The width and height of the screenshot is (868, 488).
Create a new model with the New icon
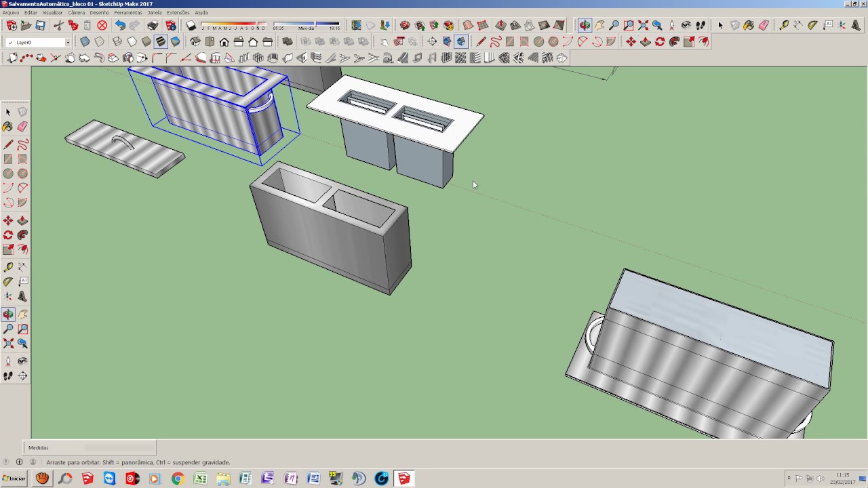[12, 26]
